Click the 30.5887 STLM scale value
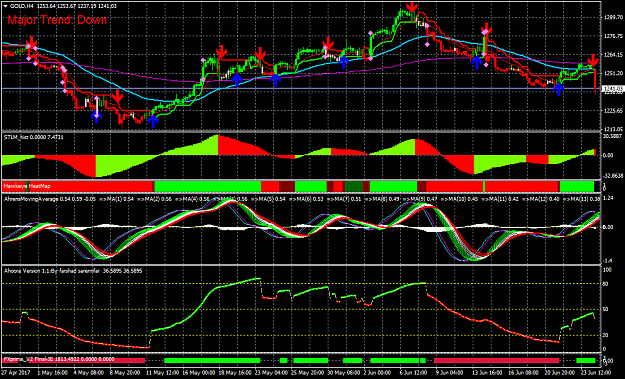The height and width of the screenshot is (379, 625). click(613, 136)
